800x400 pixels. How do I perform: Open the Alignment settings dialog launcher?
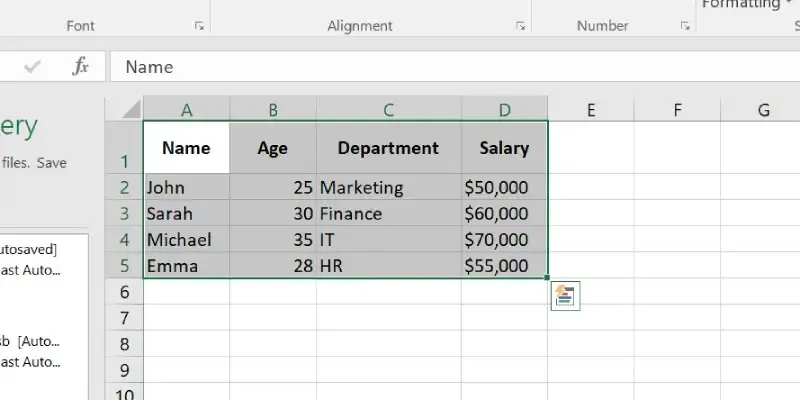coord(520,26)
